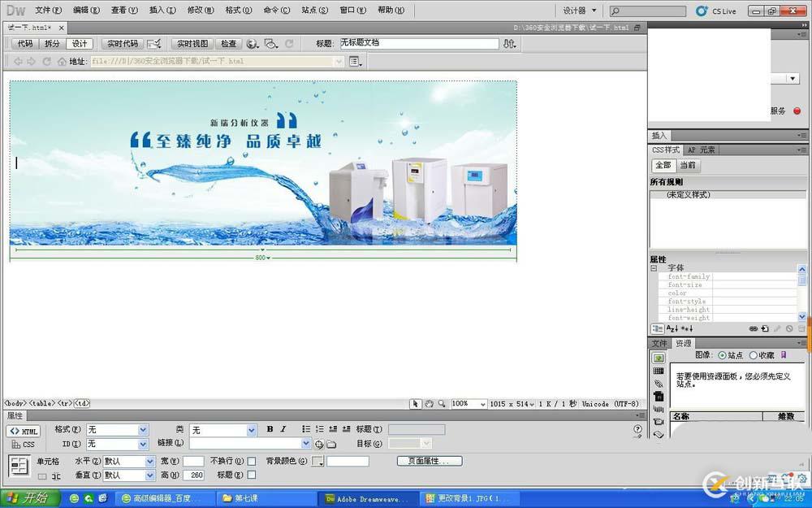Click the browse-for-file folder icon next to link field

(331, 445)
